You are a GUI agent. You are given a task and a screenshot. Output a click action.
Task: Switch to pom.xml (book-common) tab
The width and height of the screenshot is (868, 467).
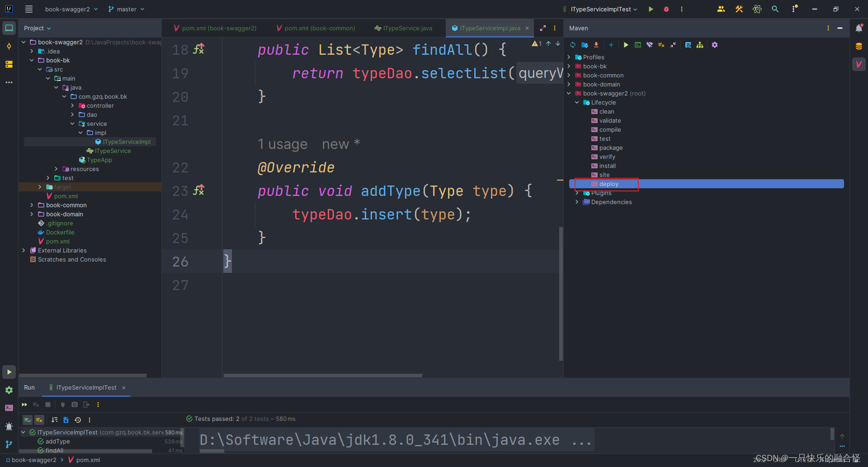(x=316, y=28)
